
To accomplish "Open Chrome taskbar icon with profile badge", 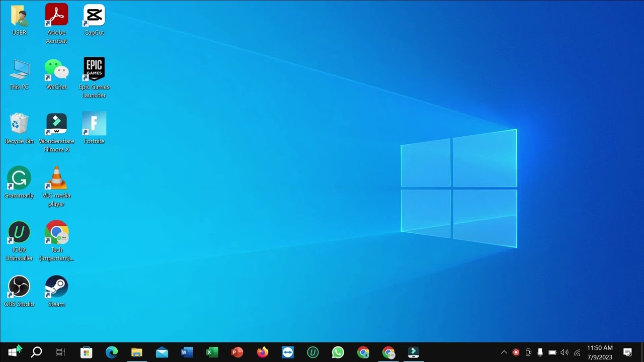I will click(388, 352).
